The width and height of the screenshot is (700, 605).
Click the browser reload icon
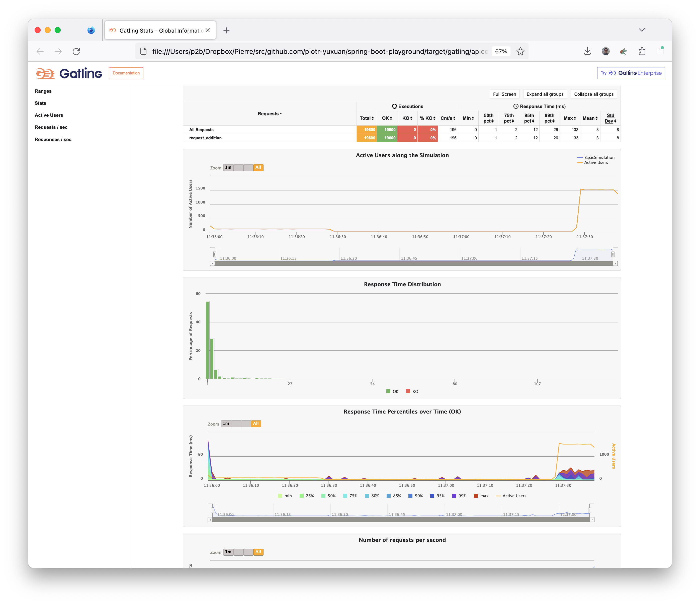[x=76, y=51]
